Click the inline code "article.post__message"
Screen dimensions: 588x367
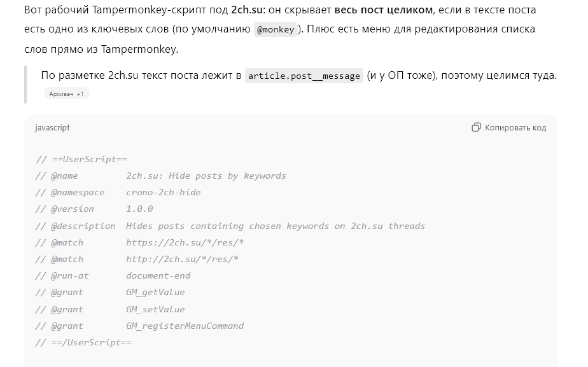(x=304, y=76)
